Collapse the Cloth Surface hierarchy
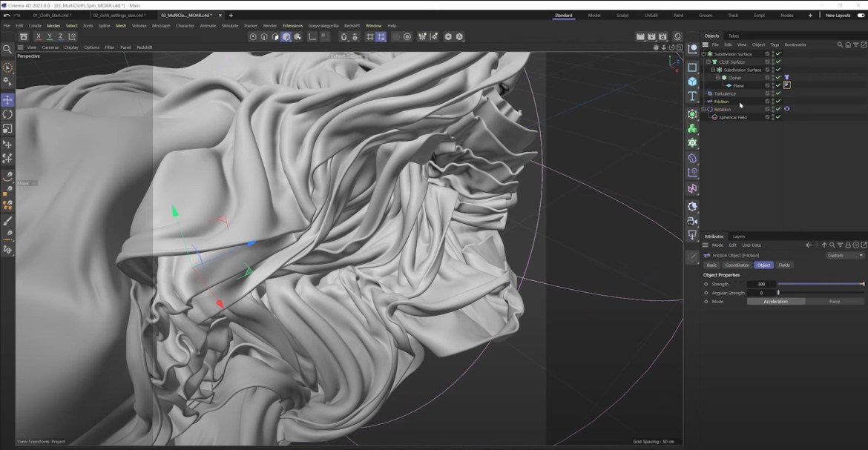The height and width of the screenshot is (450, 868). click(708, 62)
